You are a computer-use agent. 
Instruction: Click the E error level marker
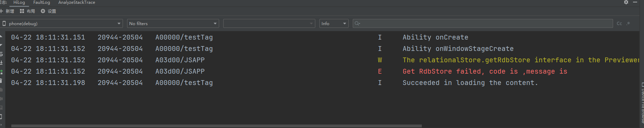(x=380, y=71)
